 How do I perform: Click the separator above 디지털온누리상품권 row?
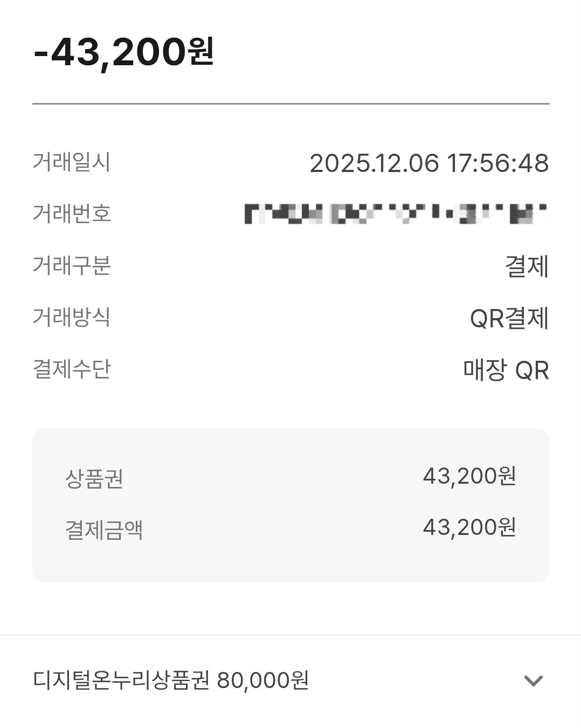(x=291, y=635)
